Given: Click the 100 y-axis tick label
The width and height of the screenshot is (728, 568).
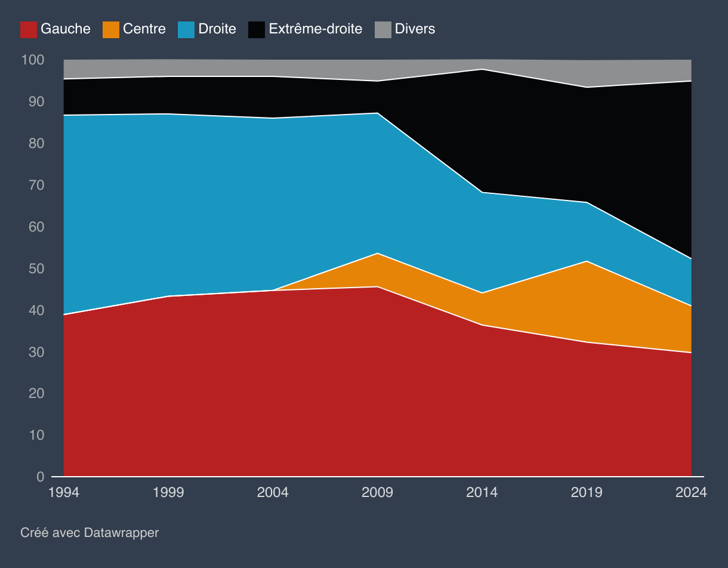Looking at the screenshot, I should [33, 60].
